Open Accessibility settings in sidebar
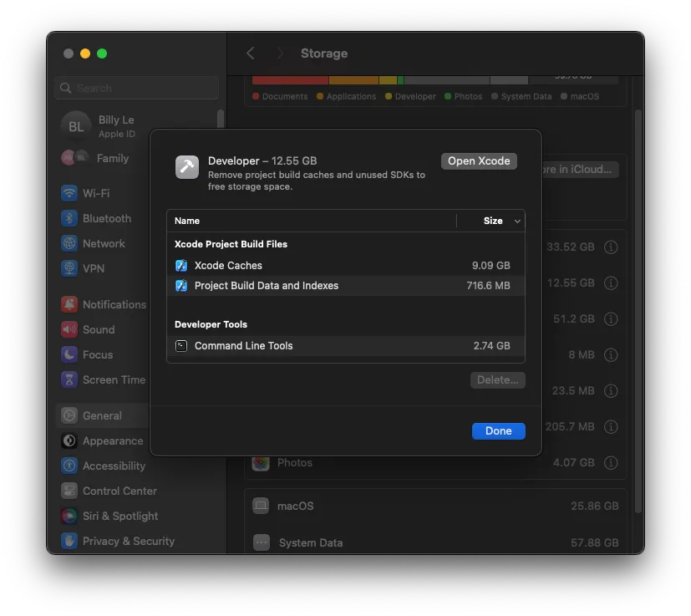This screenshot has width=691, height=616. coord(103,466)
